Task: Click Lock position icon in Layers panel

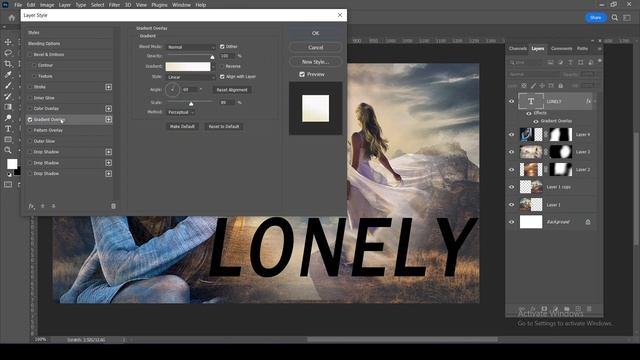Action: pos(542,86)
